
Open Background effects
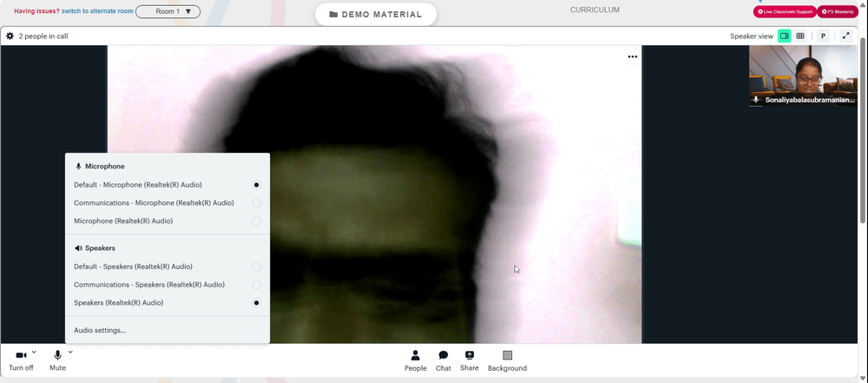(507, 360)
